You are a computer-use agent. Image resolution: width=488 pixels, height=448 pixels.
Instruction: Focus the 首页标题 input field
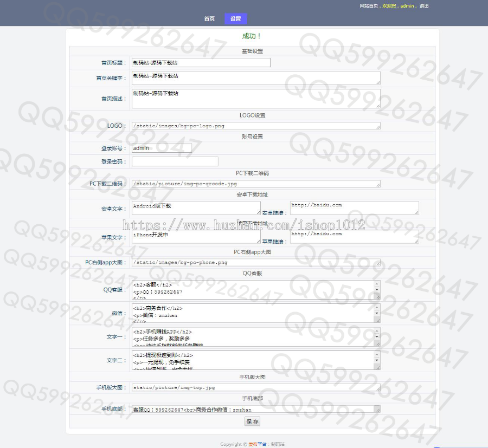[201, 62]
